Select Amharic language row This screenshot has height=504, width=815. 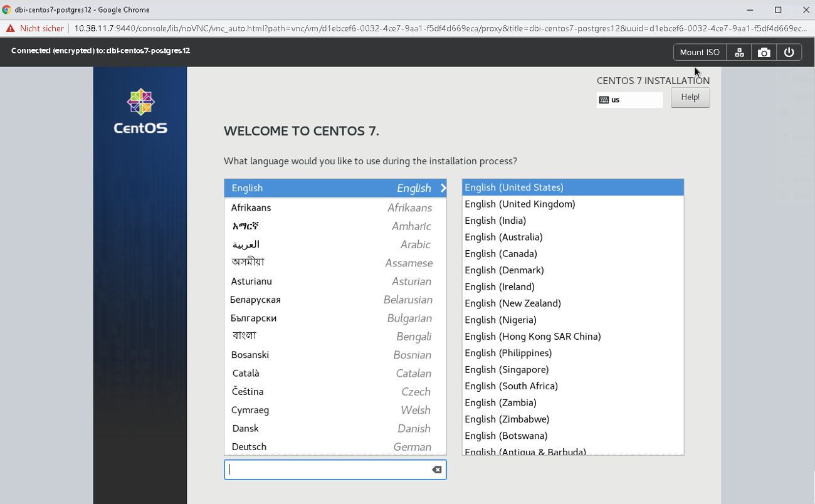[x=335, y=226]
